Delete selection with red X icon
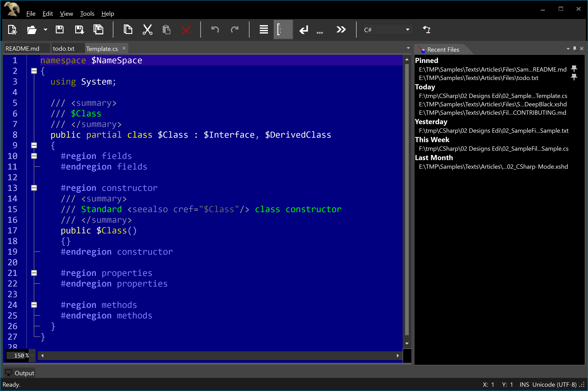Screen dimensions: 588x391 tap(186, 30)
